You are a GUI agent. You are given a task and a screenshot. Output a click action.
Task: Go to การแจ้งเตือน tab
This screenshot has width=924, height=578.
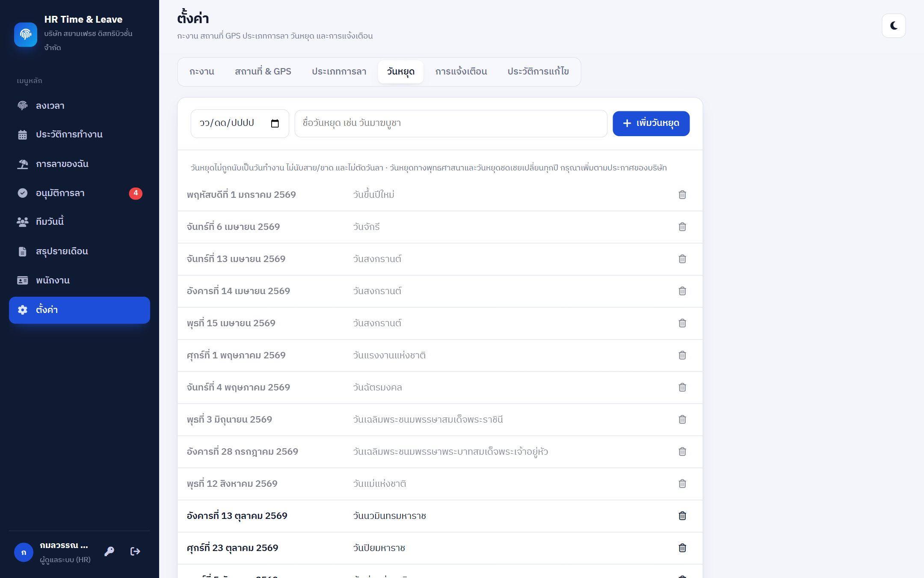tap(461, 72)
